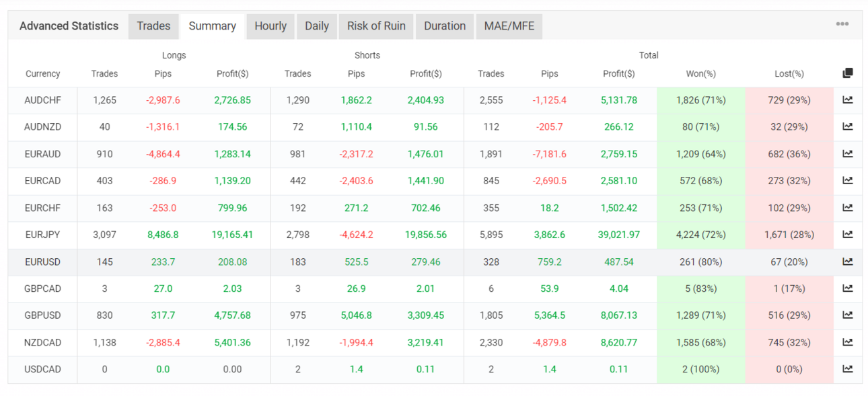Click EURUSD won cell 261 (80%)
This screenshot has height=396, width=868.
[700, 262]
